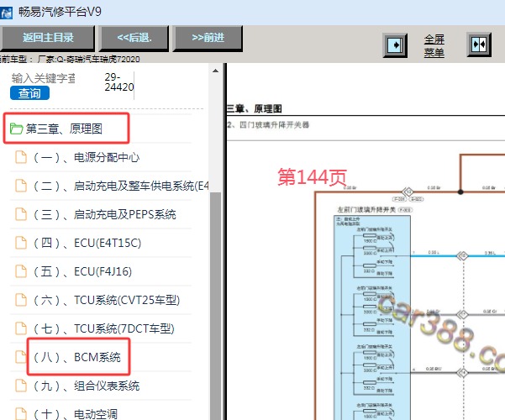Open （二）、启动充电及整车供电系统 entry
This screenshot has width=505, height=420.
click(x=121, y=186)
